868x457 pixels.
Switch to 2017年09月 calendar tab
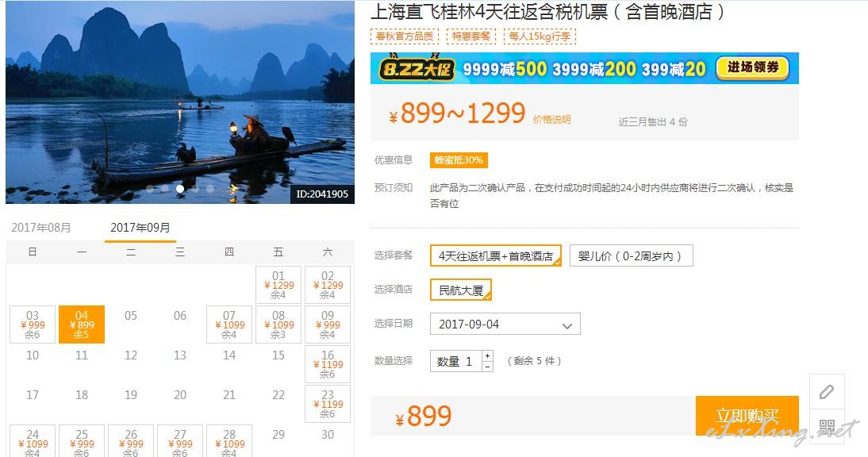point(140,228)
